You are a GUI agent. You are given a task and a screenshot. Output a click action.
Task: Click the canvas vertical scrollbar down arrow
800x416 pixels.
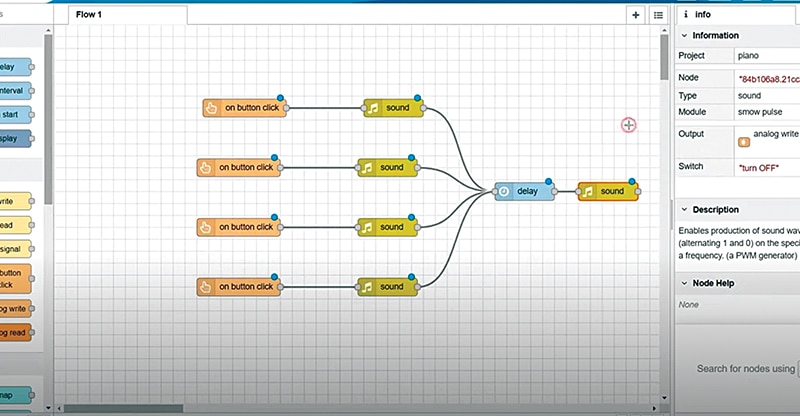[x=664, y=398]
